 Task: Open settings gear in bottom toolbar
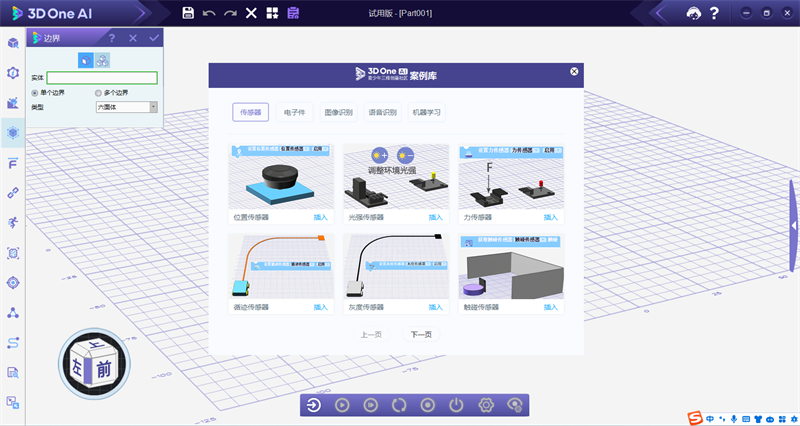coord(486,405)
